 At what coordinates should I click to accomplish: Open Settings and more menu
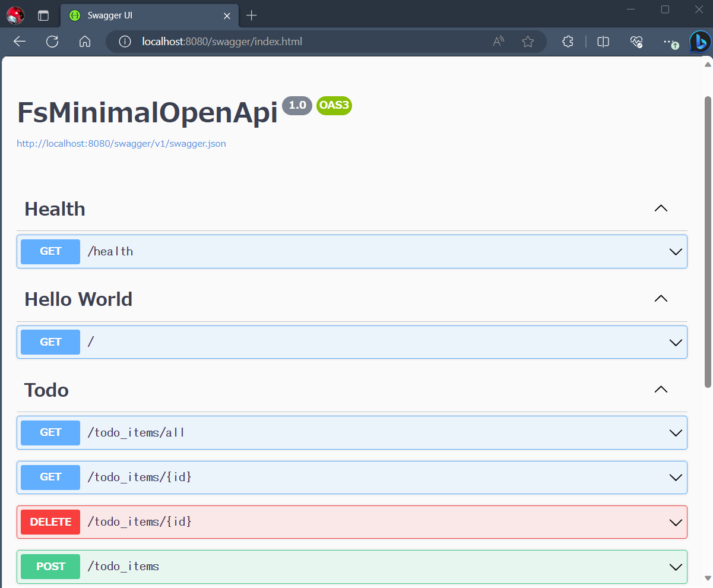671,42
